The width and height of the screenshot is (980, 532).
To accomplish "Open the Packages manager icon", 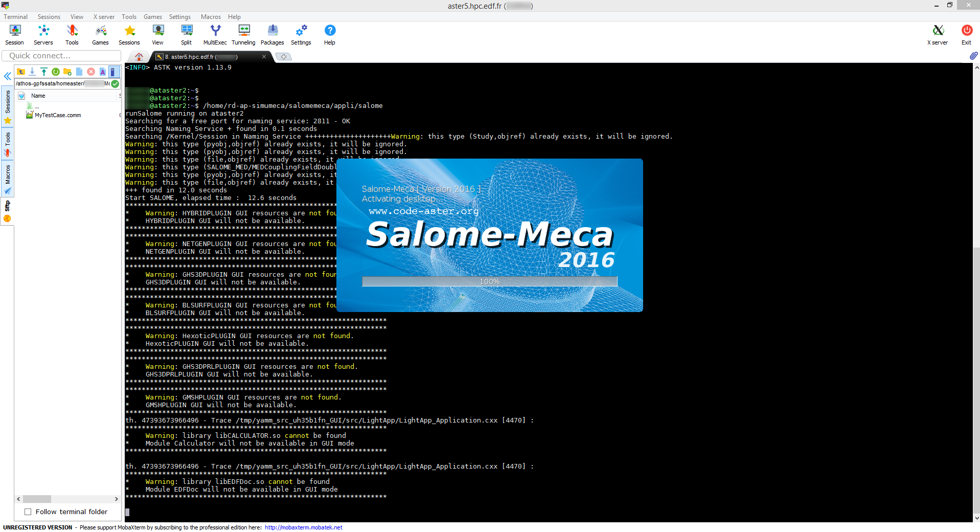I will pos(272,35).
